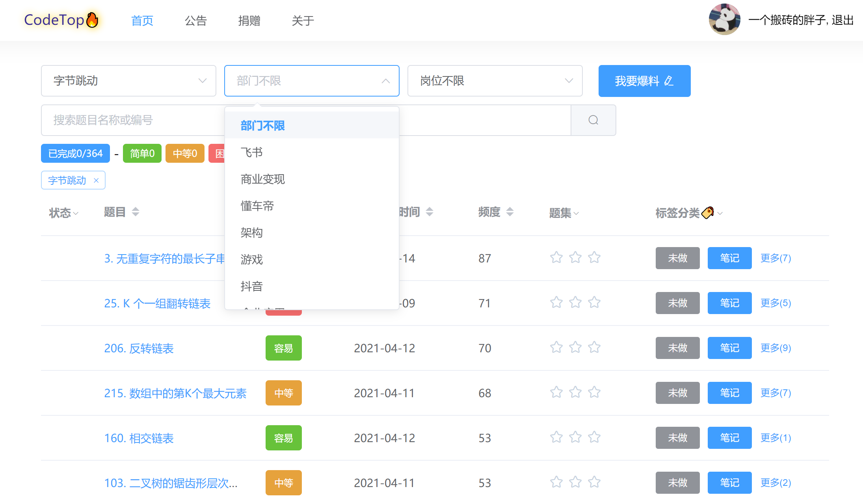Image resolution: width=863 pixels, height=504 pixels.
Task: Switch to the 公告 page
Action: 196,20
